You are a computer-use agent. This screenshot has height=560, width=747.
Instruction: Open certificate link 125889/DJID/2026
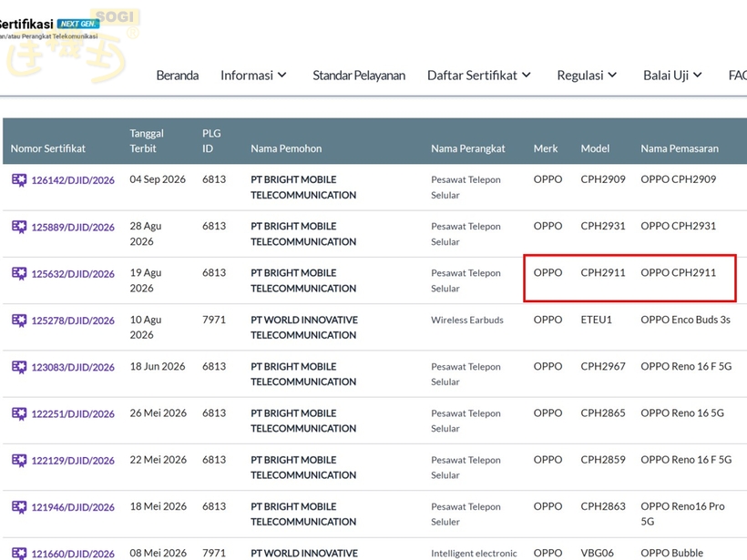73,227
